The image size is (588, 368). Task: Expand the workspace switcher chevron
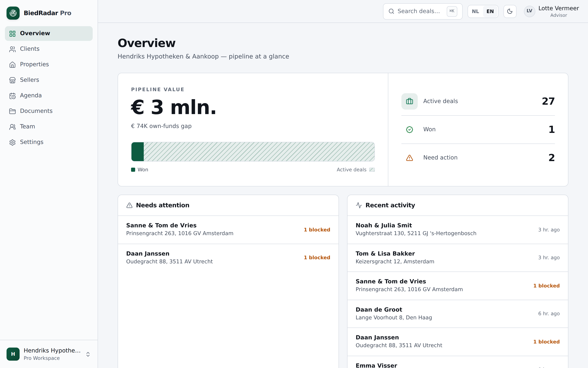pyautogui.click(x=88, y=354)
